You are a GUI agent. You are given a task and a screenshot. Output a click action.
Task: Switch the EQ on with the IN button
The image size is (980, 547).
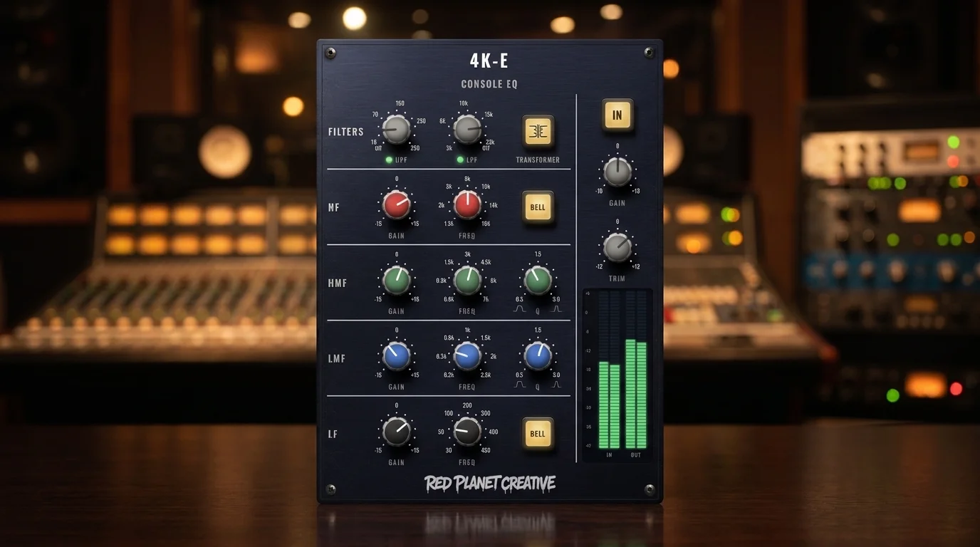coord(617,115)
